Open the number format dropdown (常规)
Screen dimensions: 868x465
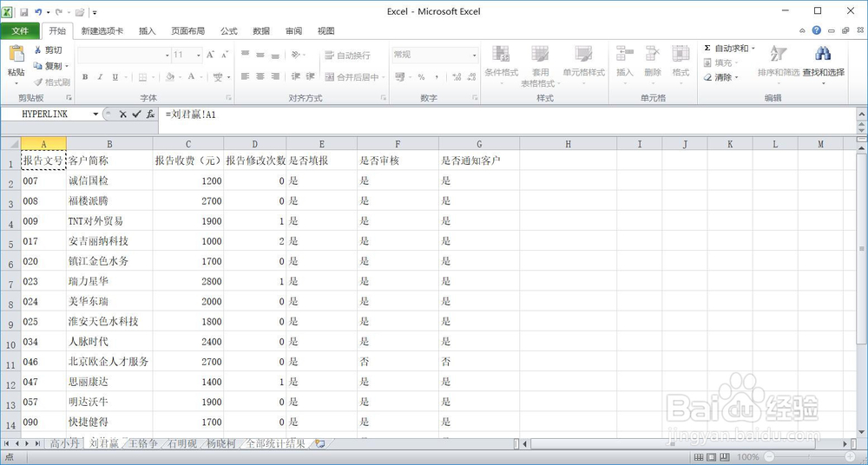click(474, 56)
